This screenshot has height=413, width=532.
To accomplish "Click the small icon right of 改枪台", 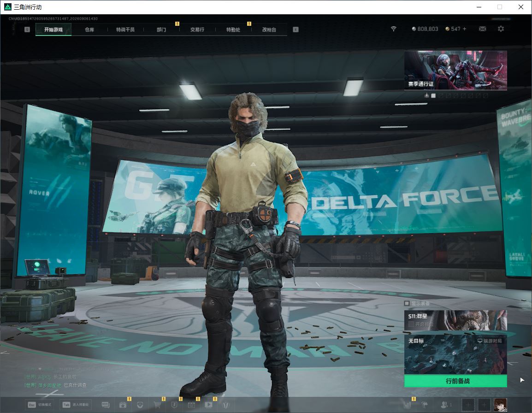I will point(296,29).
